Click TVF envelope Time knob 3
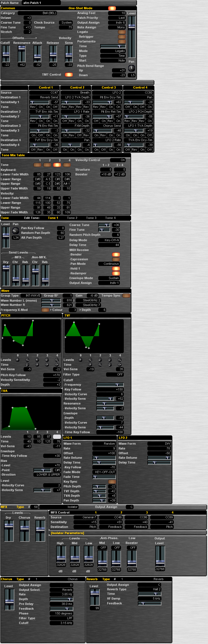Viewport: 208px width, 644px height. (x=110, y=365)
